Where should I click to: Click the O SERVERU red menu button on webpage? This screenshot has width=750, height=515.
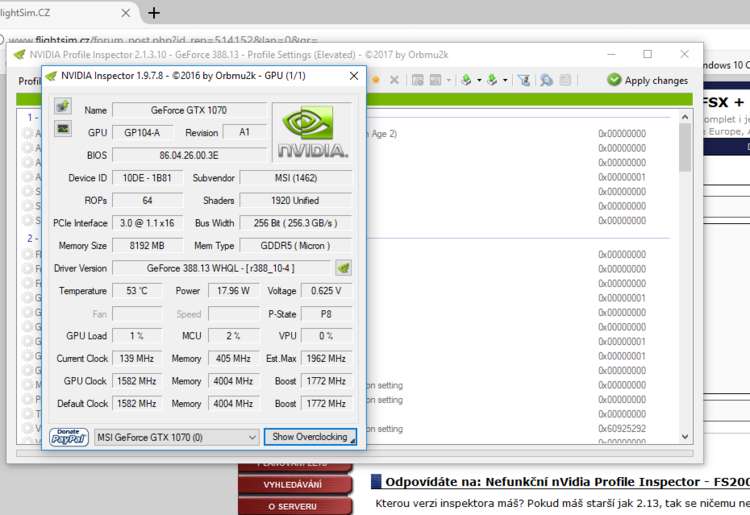(294, 506)
